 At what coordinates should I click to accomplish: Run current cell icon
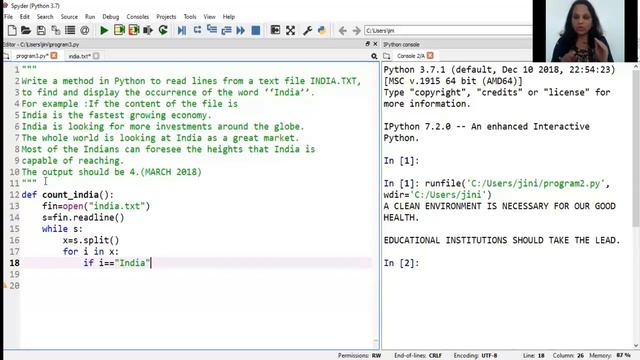click(119, 30)
